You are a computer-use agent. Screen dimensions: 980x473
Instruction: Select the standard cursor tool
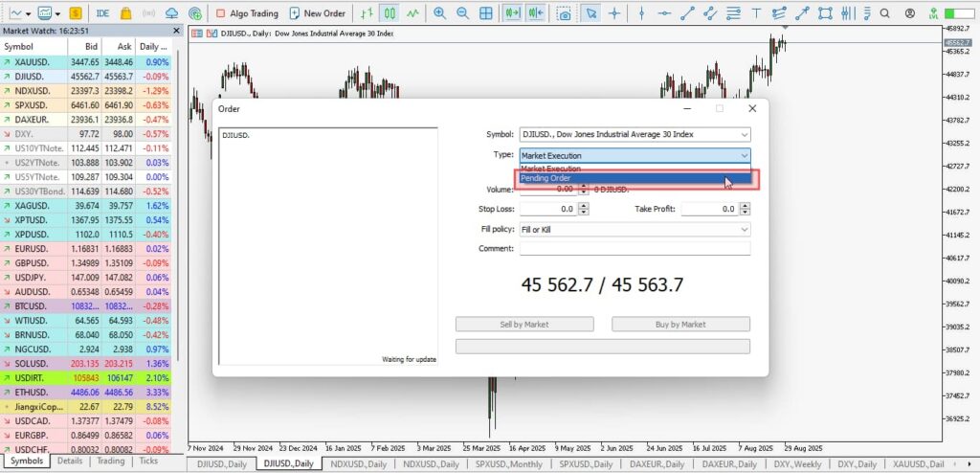point(589,13)
